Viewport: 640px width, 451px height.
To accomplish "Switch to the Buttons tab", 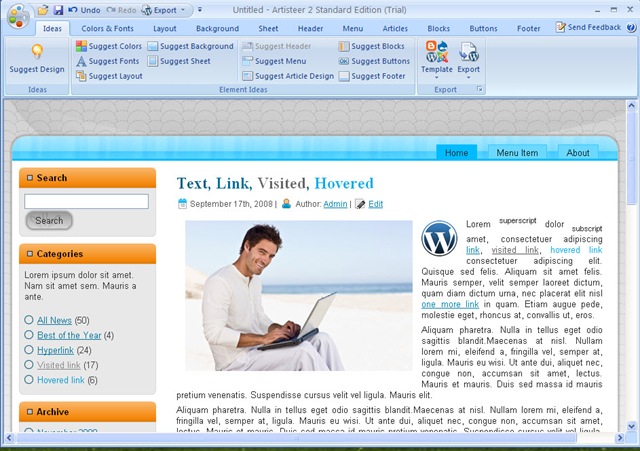I will pos(483,29).
